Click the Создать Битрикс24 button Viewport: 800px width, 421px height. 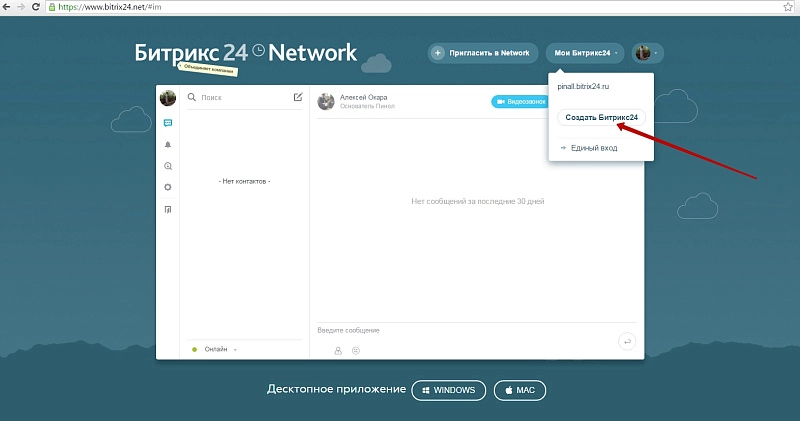(601, 118)
